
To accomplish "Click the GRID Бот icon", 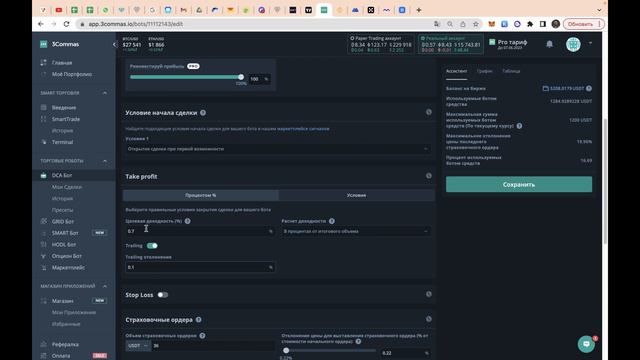I will pos(44,221).
